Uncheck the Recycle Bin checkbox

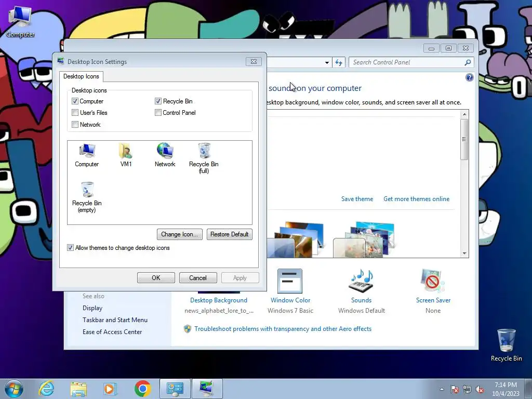tap(158, 101)
